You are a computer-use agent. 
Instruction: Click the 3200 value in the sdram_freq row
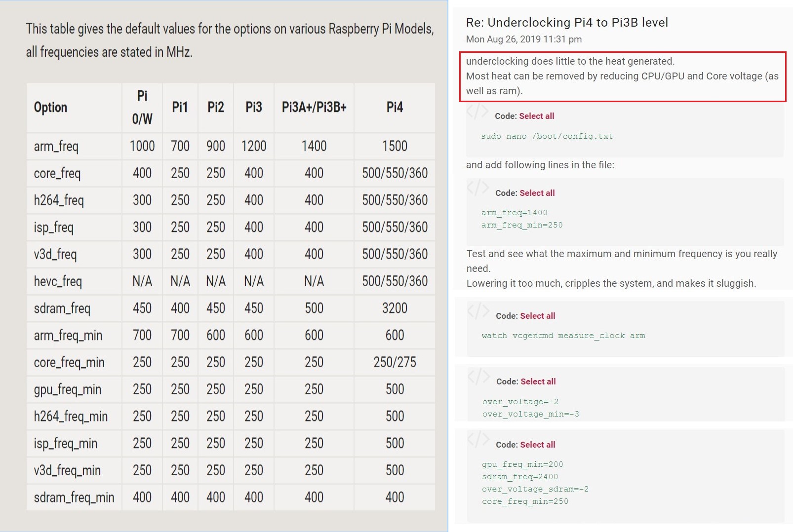pos(395,308)
